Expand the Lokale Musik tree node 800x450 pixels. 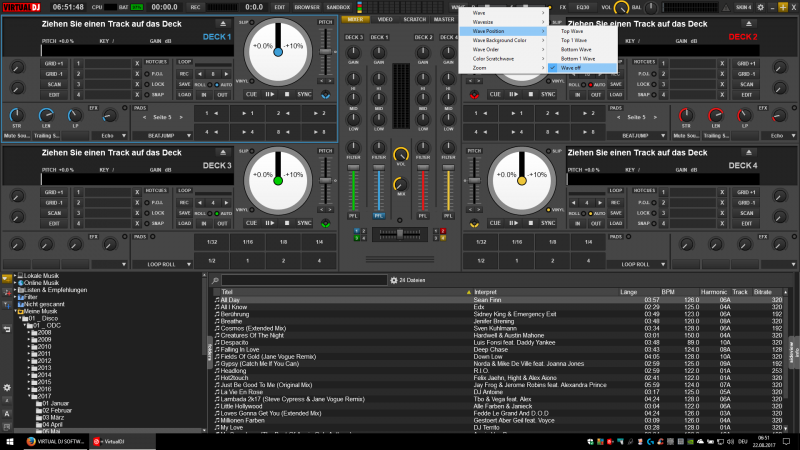point(15,276)
